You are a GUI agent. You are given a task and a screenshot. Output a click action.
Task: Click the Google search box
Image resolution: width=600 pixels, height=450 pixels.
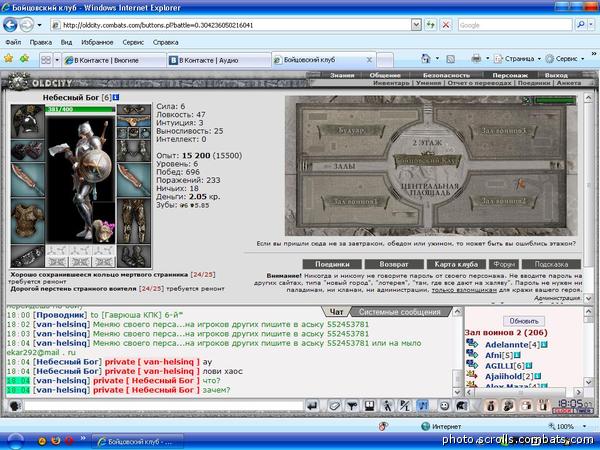point(515,25)
